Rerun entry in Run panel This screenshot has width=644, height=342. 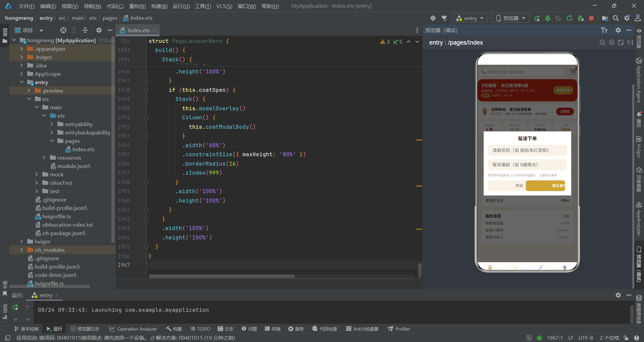pyautogui.click(x=15, y=307)
